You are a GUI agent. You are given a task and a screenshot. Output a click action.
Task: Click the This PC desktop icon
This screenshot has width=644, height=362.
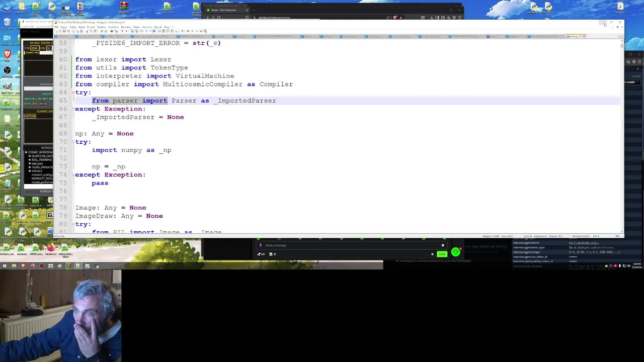coord(7,8)
